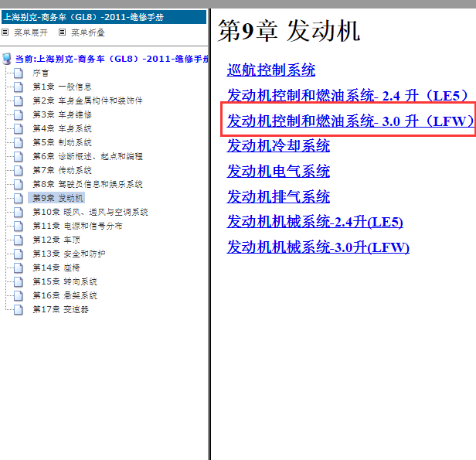Open the 发动机冷却系统 link
The image size is (476, 460).
coord(278,146)
